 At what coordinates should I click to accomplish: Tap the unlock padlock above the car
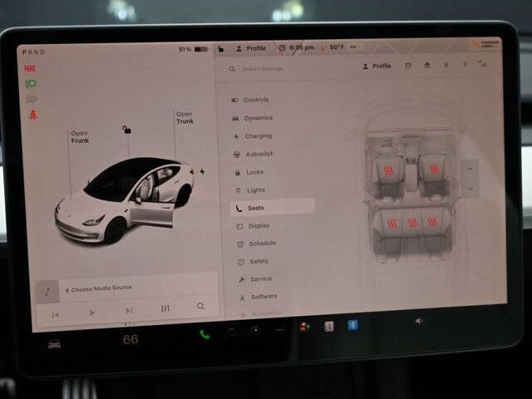click(126, 130)
